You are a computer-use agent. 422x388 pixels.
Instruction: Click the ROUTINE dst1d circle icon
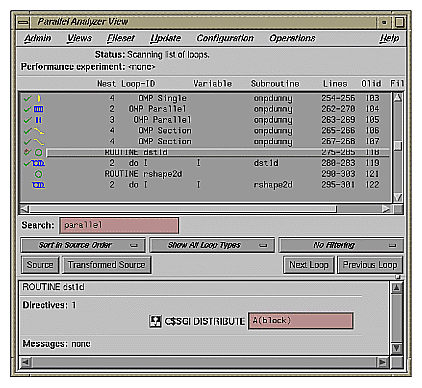[39, 153]
